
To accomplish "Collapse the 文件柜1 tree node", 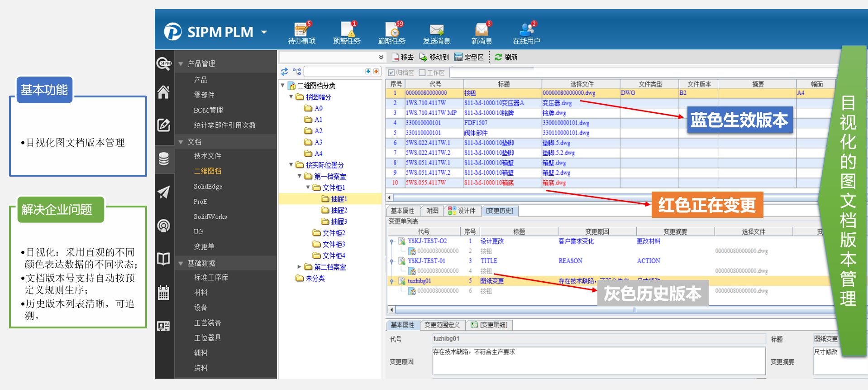I will (308, 188).
